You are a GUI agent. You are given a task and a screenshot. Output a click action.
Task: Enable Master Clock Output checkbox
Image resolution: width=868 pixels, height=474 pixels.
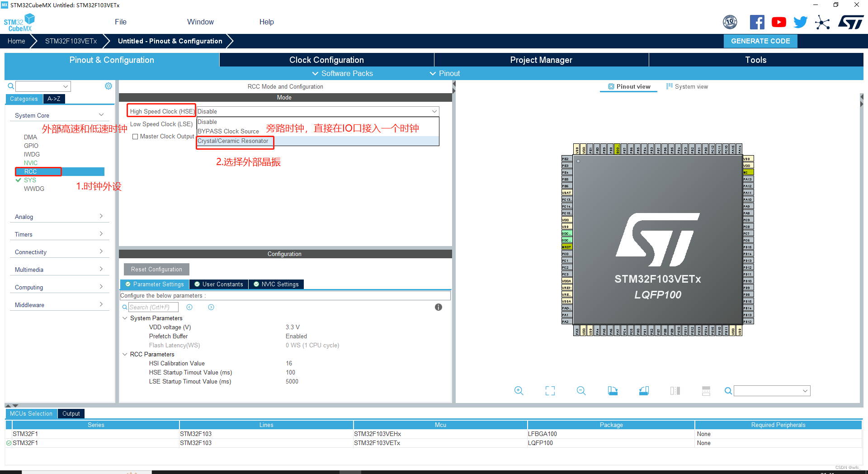(135, 137)
